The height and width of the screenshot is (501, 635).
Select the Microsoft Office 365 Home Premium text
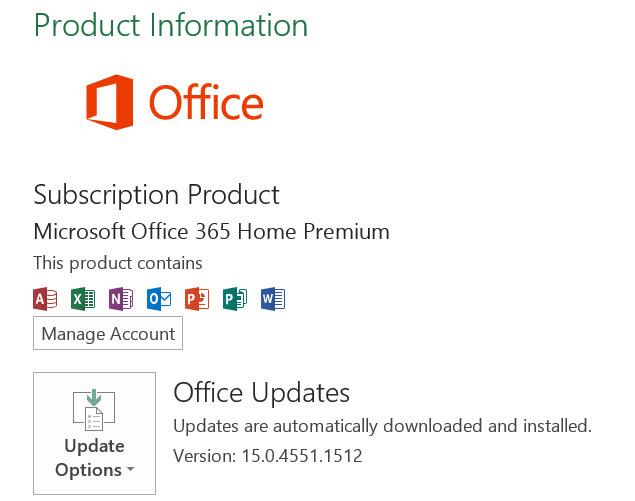coord(211,232)
